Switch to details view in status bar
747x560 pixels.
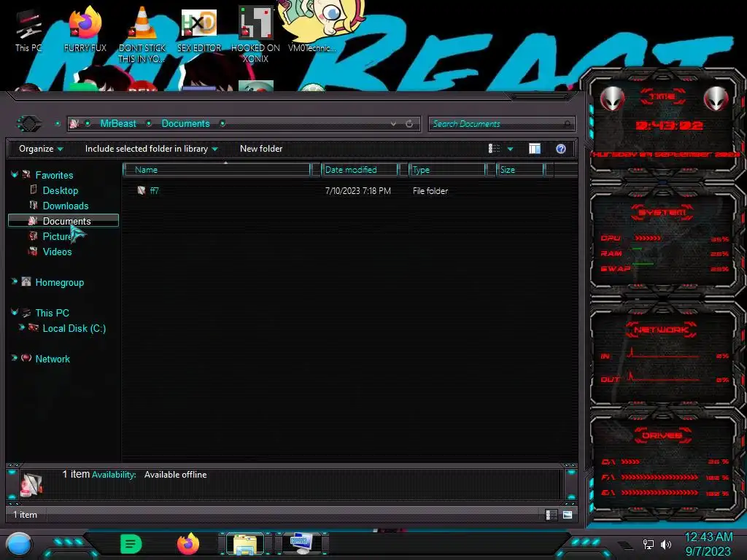(x=551, y=515)
